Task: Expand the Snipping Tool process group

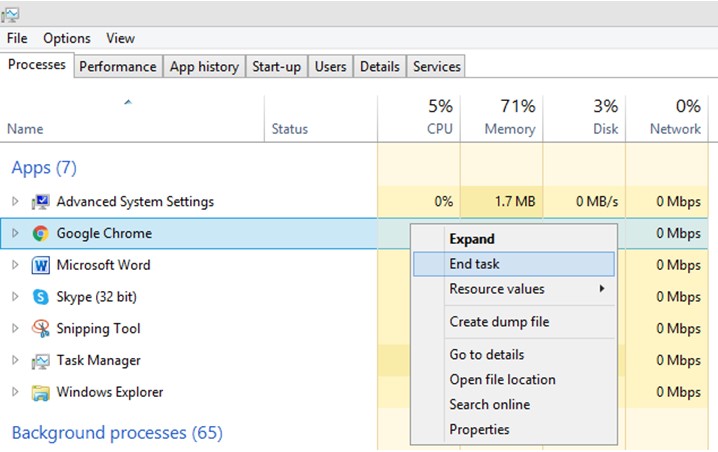Action: coord(15,328)
